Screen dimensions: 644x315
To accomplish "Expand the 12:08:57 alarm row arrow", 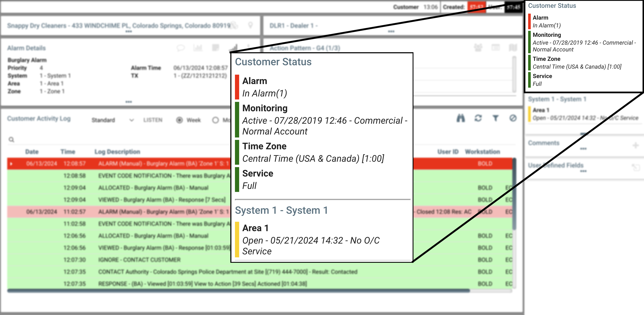I will pos(11,164).
